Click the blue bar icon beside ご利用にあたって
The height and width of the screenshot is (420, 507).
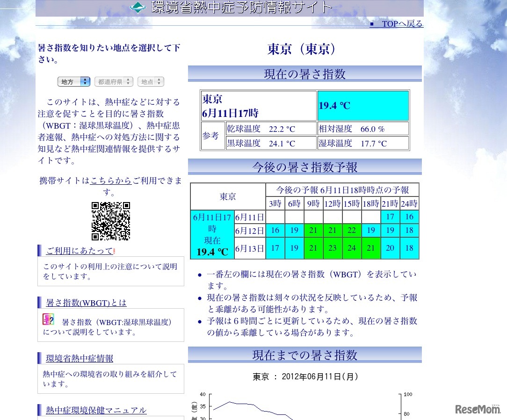[40, 251]
